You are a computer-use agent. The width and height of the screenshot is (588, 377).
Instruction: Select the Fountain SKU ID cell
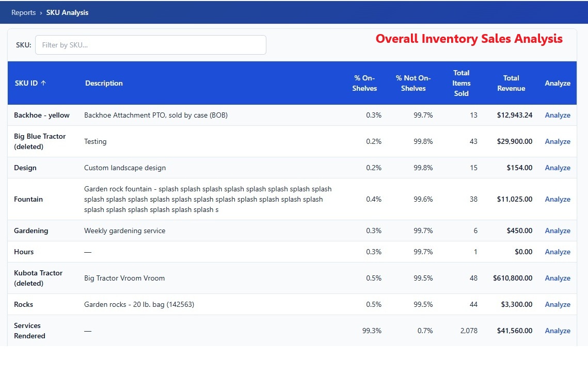[28, 199]
